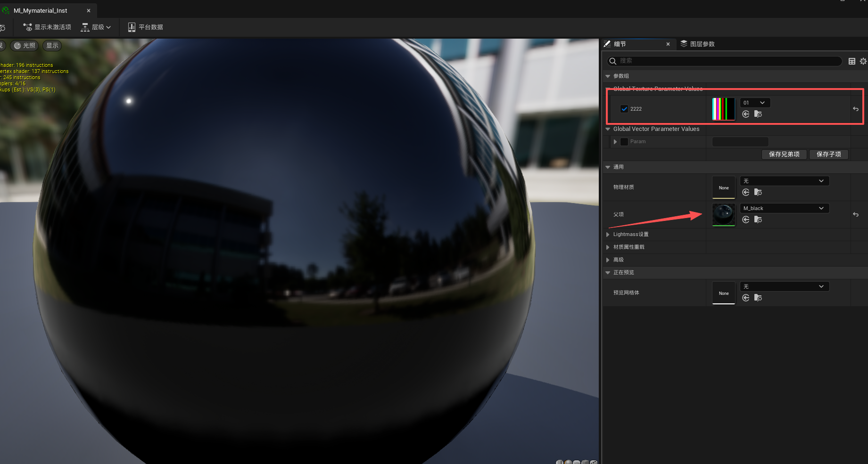Click the property matrix table icon

coord(852,61)
